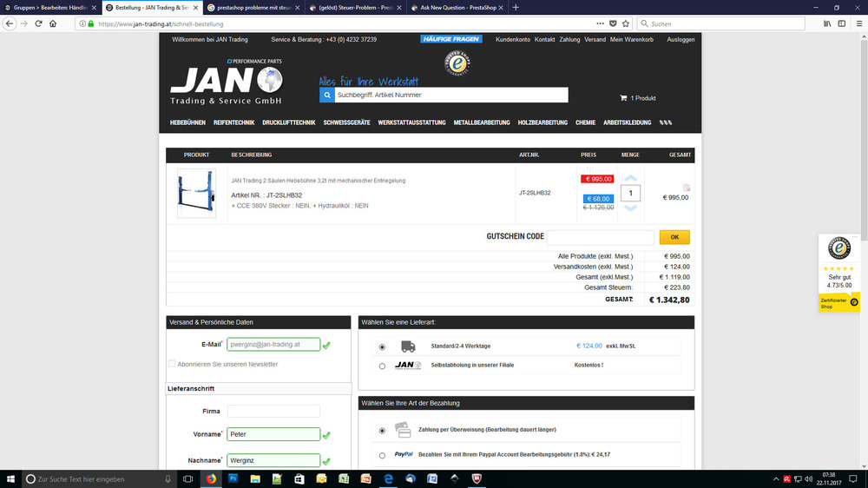Viewport: 868px width, 488px height.
Task: Open the Hebebühne product thumbnail
Action: tap(196, 194)
